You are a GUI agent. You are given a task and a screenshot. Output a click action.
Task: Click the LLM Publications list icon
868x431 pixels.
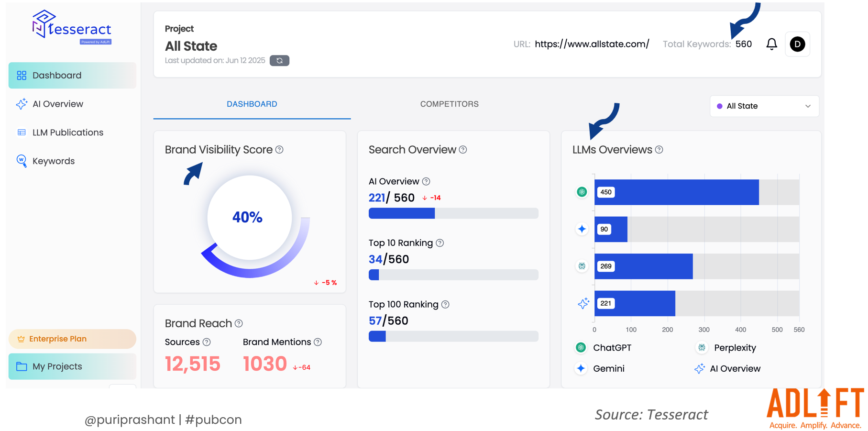coord(22,133)
